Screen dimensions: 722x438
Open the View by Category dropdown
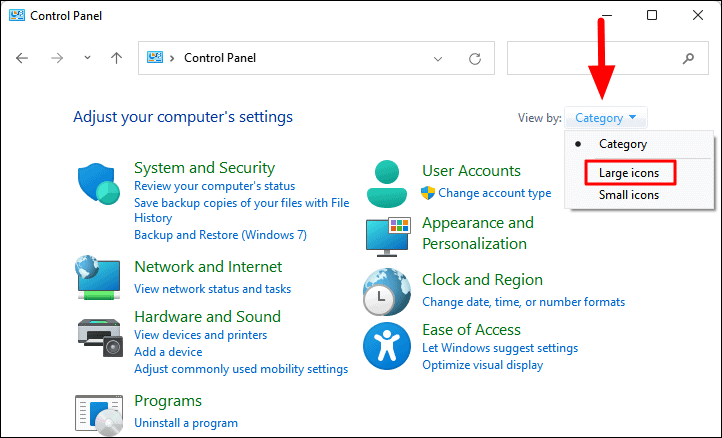[x=606, y=118]
